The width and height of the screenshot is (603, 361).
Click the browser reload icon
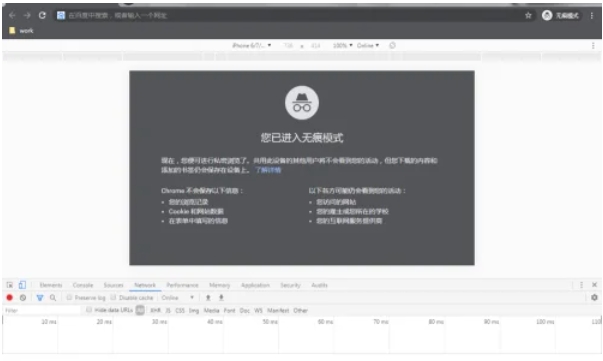coord(42,15)
